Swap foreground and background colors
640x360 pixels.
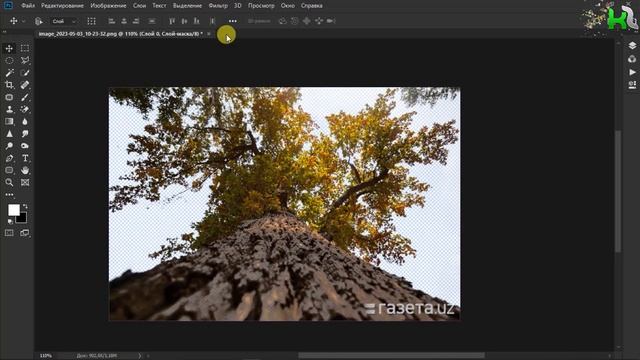25,207
